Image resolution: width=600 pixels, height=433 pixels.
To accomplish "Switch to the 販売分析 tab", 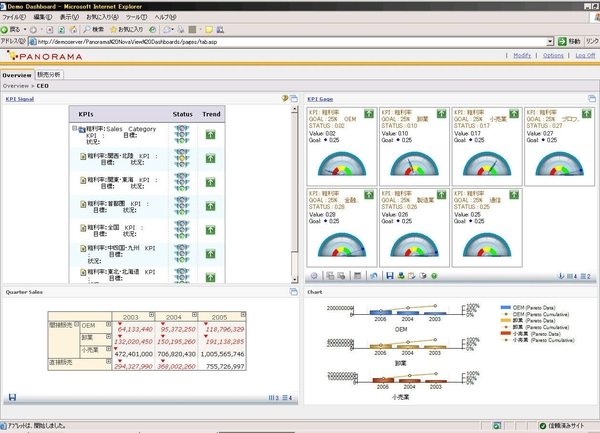I will pos(49,75).
